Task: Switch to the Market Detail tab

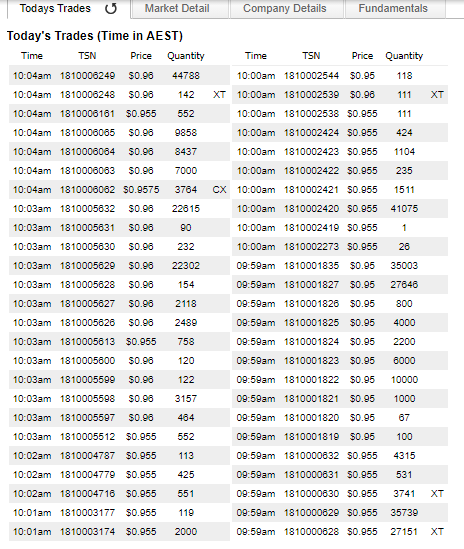Action: tap(179, 8)
